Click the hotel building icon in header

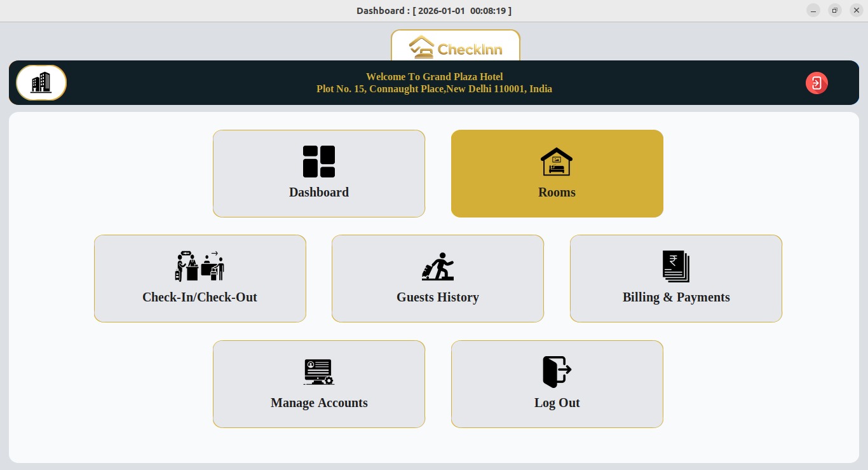click(41, 83)
